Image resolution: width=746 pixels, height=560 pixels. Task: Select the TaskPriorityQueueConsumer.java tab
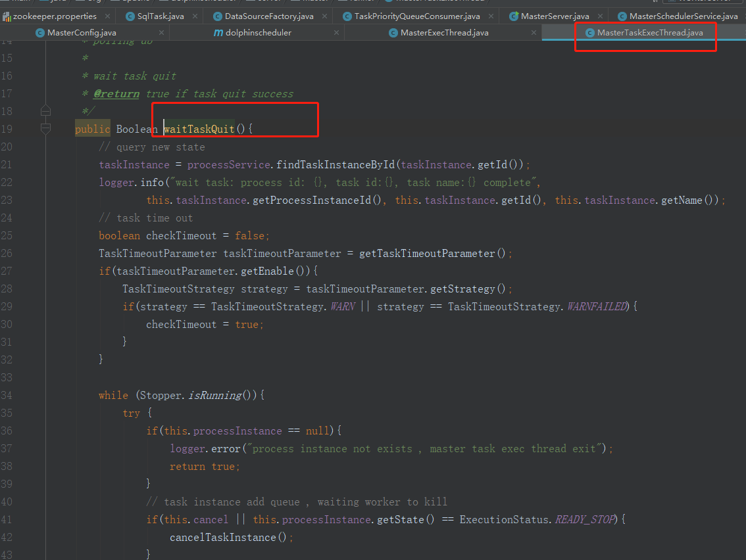(417, 16)
